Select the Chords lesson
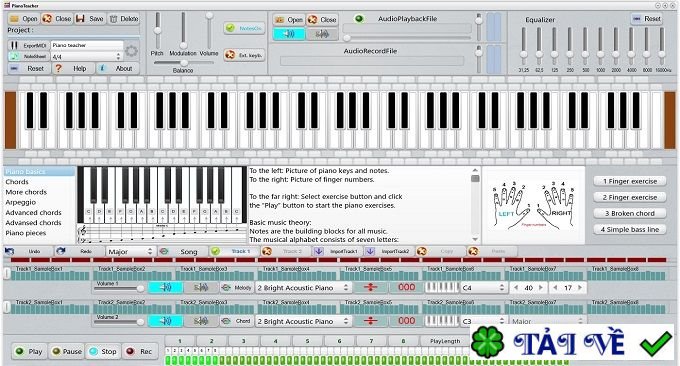 coord(39,182)
